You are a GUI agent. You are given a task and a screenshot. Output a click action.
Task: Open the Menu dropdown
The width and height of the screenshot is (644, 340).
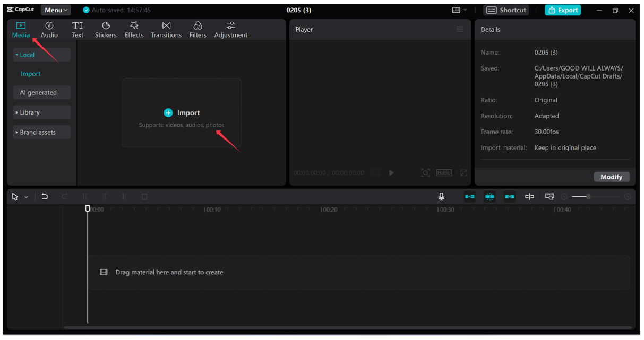tap(56, 10)
